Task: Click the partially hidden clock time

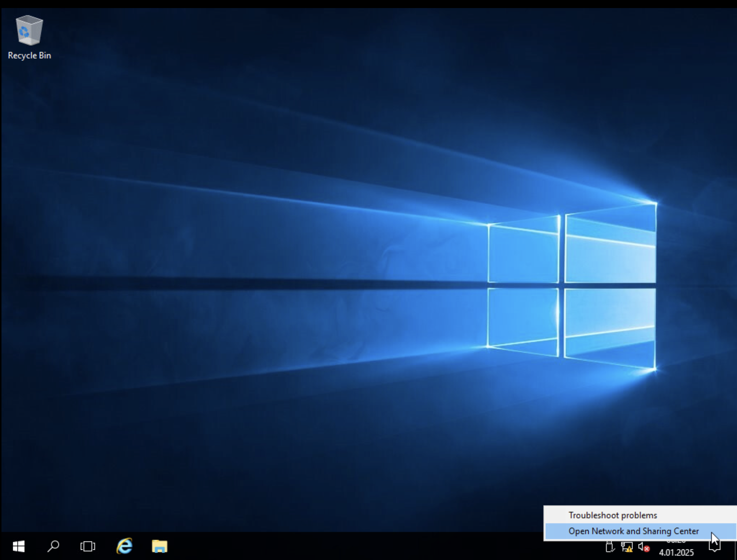Action: (x=676, y=542)
